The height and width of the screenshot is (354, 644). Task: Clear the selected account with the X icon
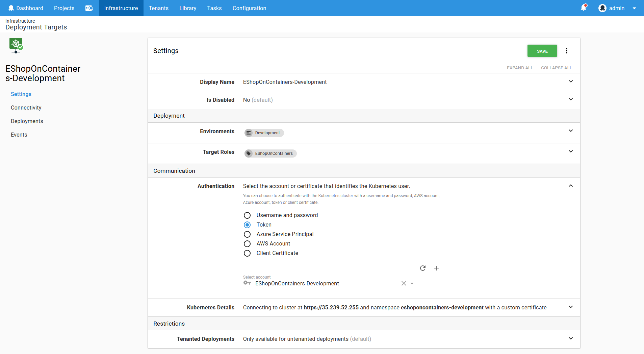coord(404,283)
